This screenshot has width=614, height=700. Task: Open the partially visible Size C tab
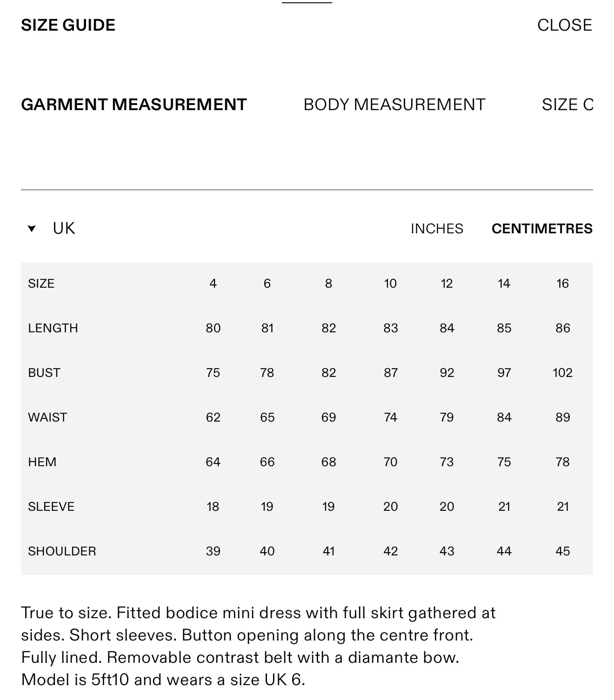click(567, 105)
